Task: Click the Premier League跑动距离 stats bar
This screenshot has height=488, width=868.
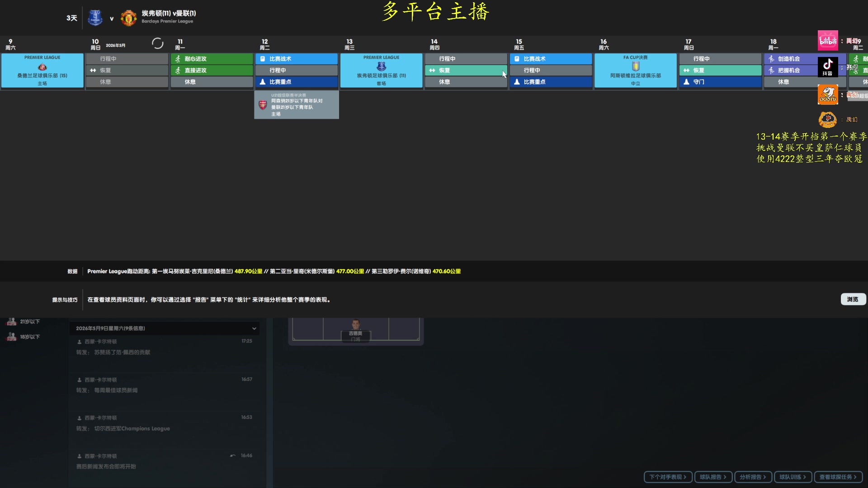Action: (x=274, y=271)
